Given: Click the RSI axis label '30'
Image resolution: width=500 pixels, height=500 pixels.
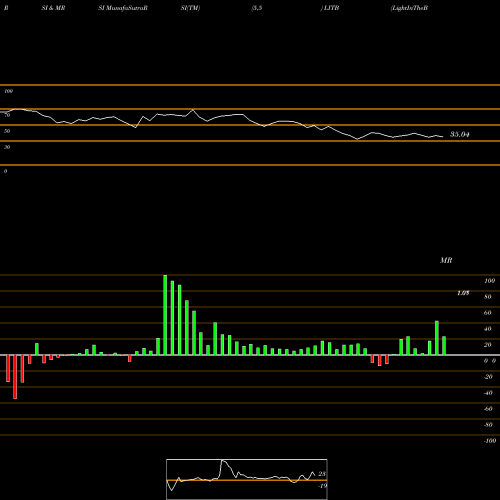Looking at the screenshot, I should point(7,147).
